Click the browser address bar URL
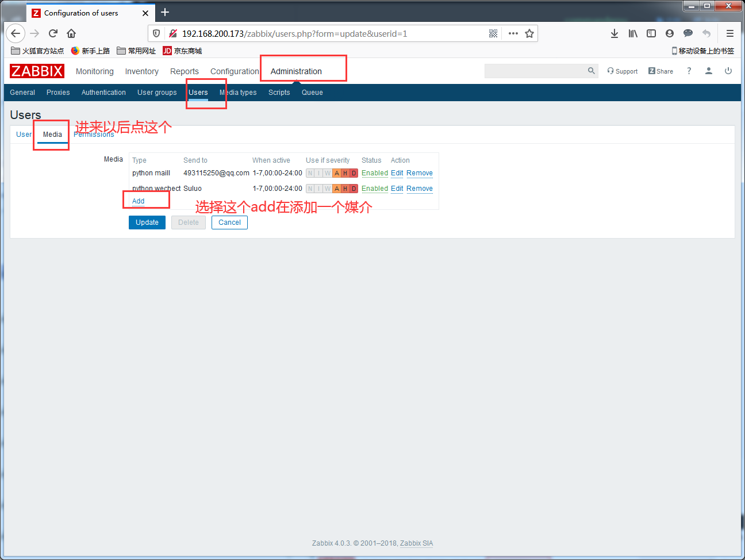The width and height of the screenshot is (745, 560). pos(295,33)
